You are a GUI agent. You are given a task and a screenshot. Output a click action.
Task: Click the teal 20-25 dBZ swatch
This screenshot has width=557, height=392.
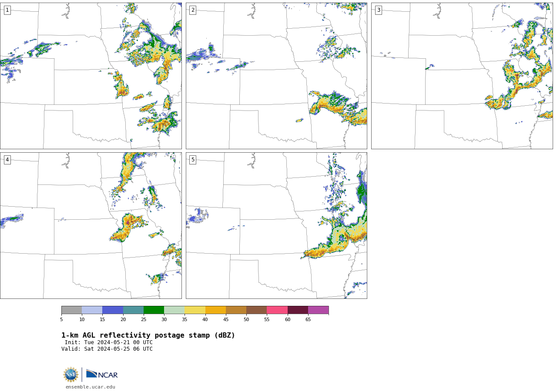(133, 310)
